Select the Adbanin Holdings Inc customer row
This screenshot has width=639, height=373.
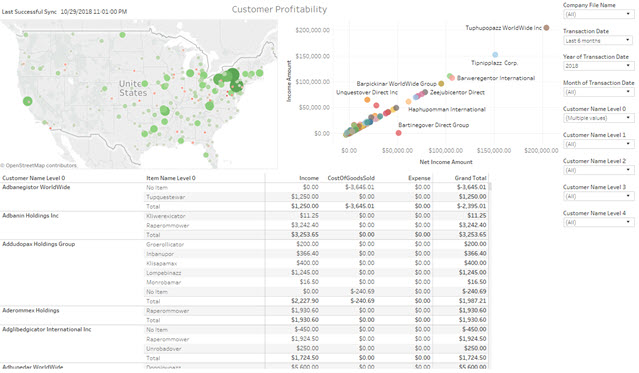31,216
